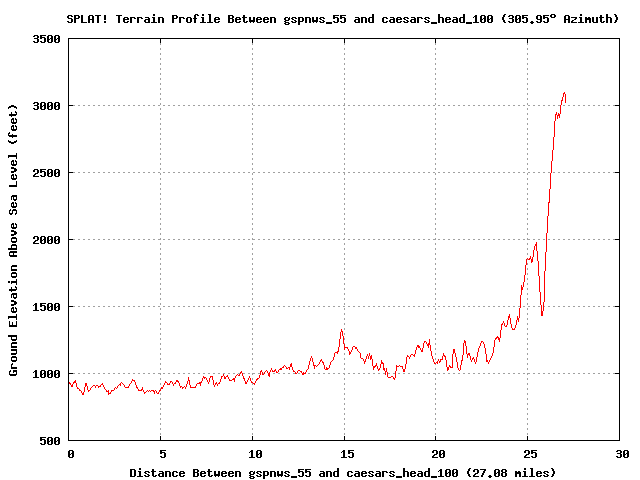The width and height of the screenshot is (640, 480).
Task: Click the terrain dip at 1500 feet near mile 26
Action: click(x=542, y=313)
